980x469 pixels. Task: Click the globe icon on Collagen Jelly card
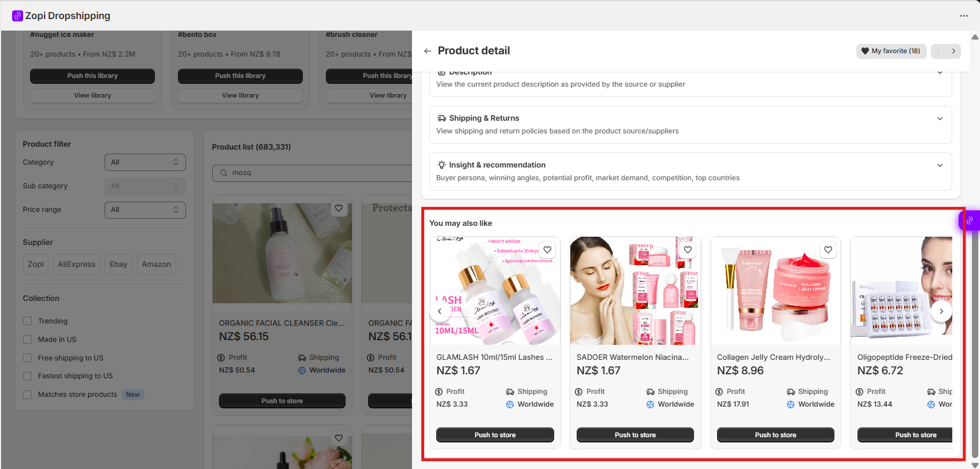(x=790, y=404)
